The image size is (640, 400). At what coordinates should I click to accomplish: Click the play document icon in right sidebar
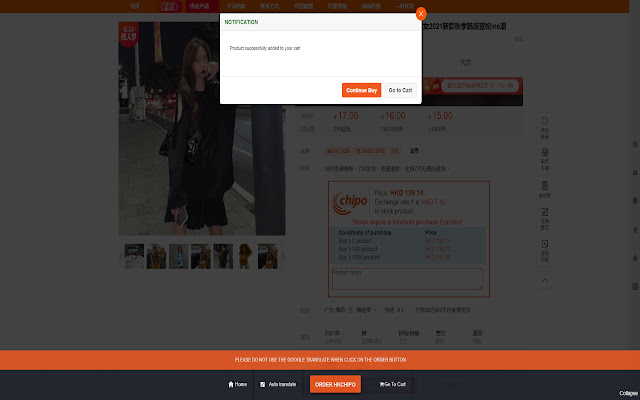coord(544,244)
